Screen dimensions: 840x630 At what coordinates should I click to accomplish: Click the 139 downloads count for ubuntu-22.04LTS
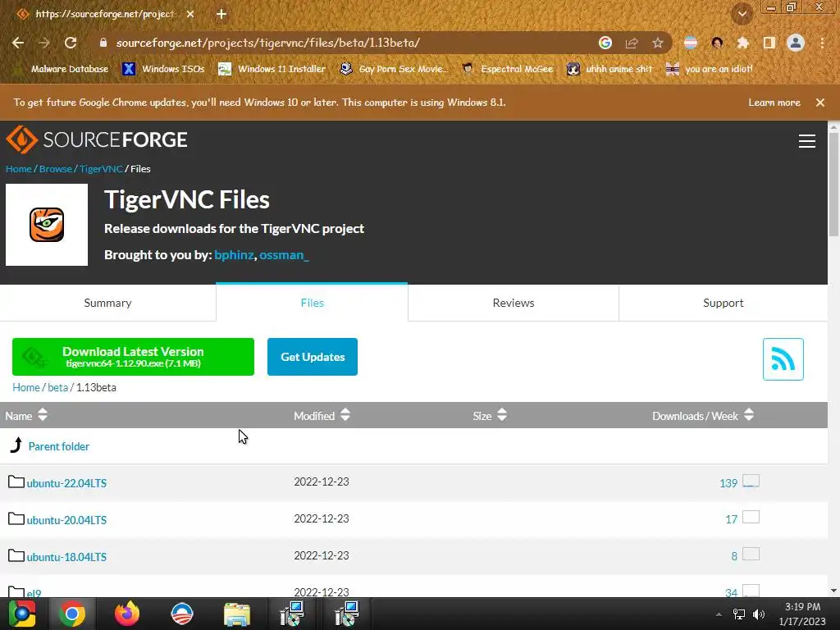728,483
